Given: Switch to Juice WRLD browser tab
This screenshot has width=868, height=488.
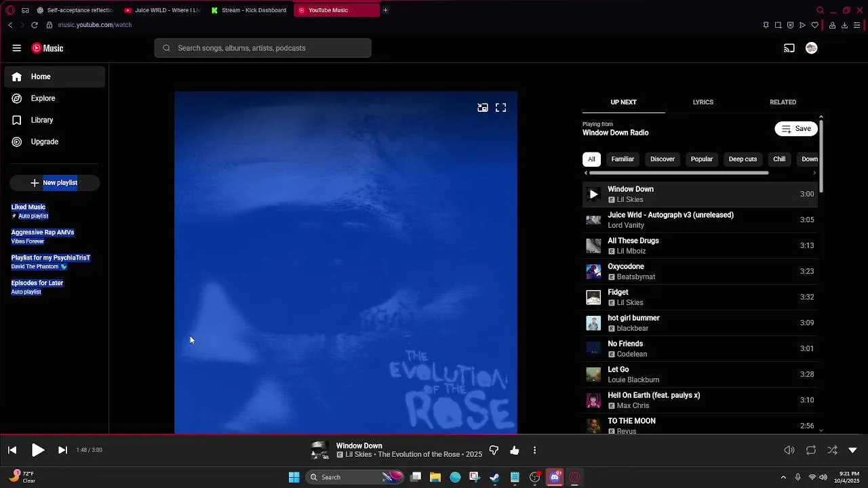Looking at the screenshot, I should tap(162, 10).
